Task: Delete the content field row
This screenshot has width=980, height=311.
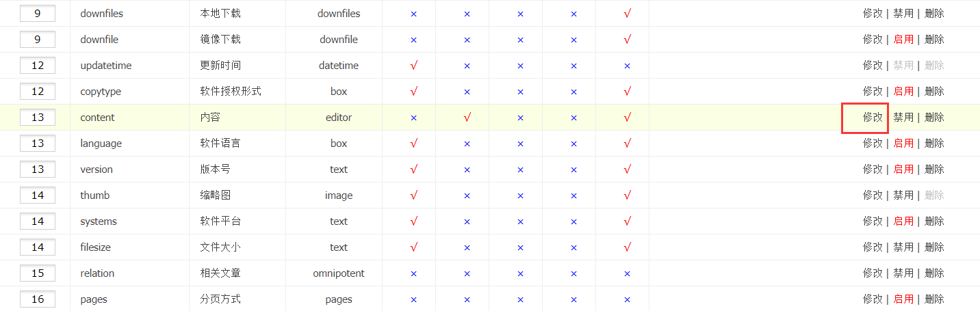Action: pos(934,118)
